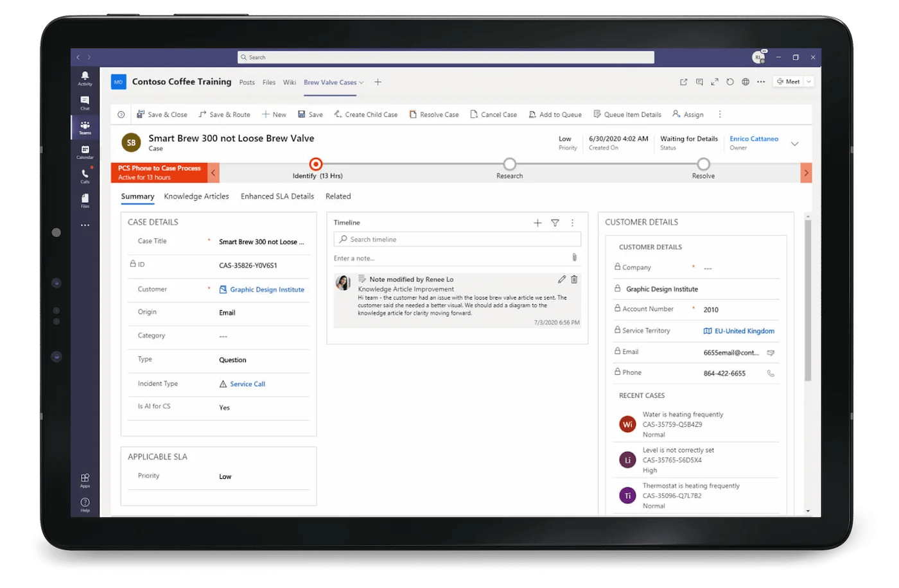This screenshot has height=588, width=899.
Task: Open tab in website globe icon
Action: coord(746,82)
